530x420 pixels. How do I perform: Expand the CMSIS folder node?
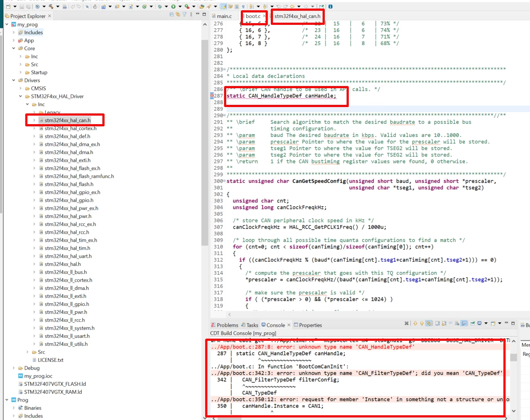21,89
